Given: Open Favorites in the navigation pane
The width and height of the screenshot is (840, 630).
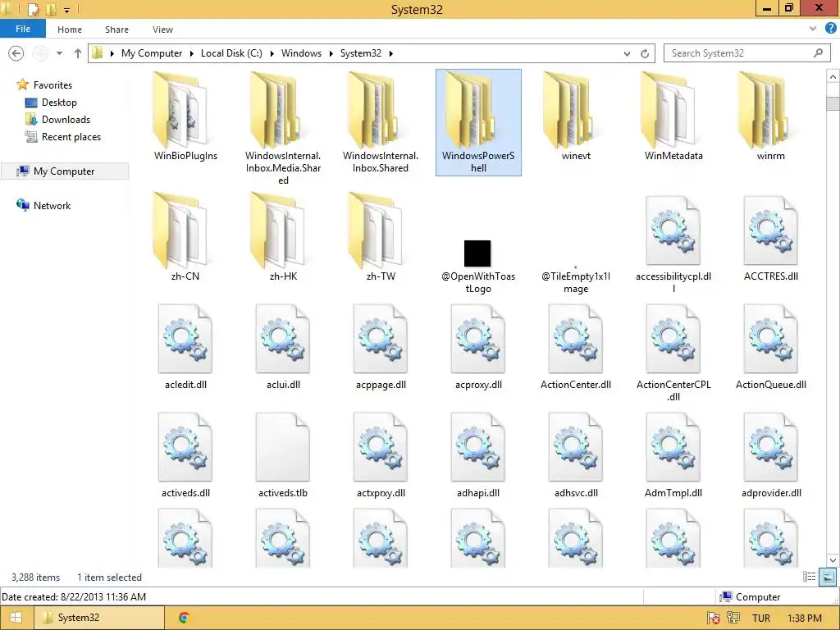Looking at the screenshot, I should [x=52, y=84].
